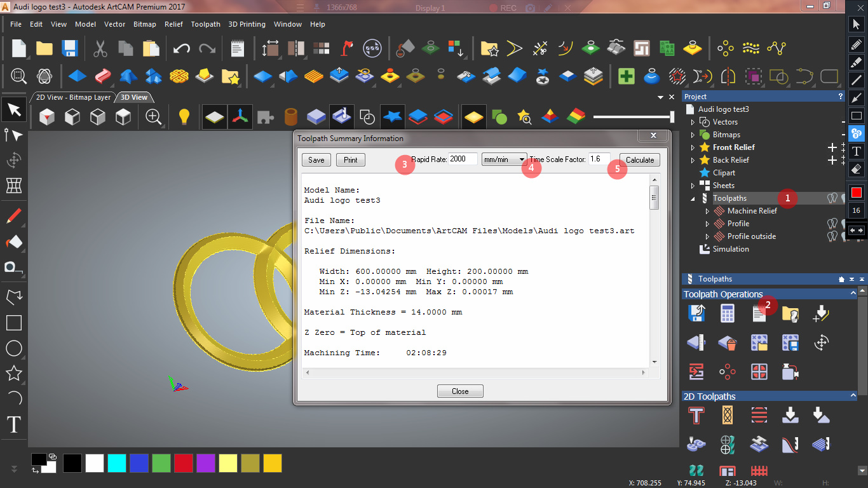Save the model using the floppy disk icon

69,48
